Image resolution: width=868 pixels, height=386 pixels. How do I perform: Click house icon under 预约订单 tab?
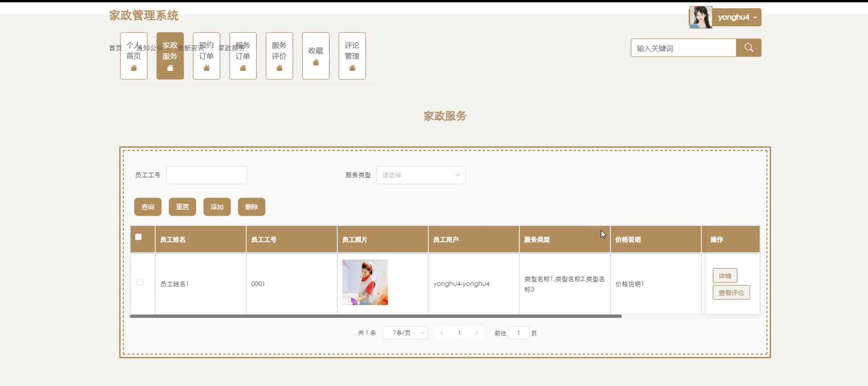point(206,68)
